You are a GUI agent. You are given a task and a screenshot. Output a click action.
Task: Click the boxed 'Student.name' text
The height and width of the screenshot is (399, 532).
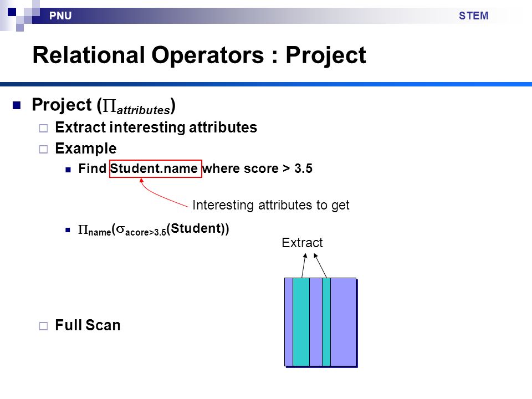click(x=155, y=168)
